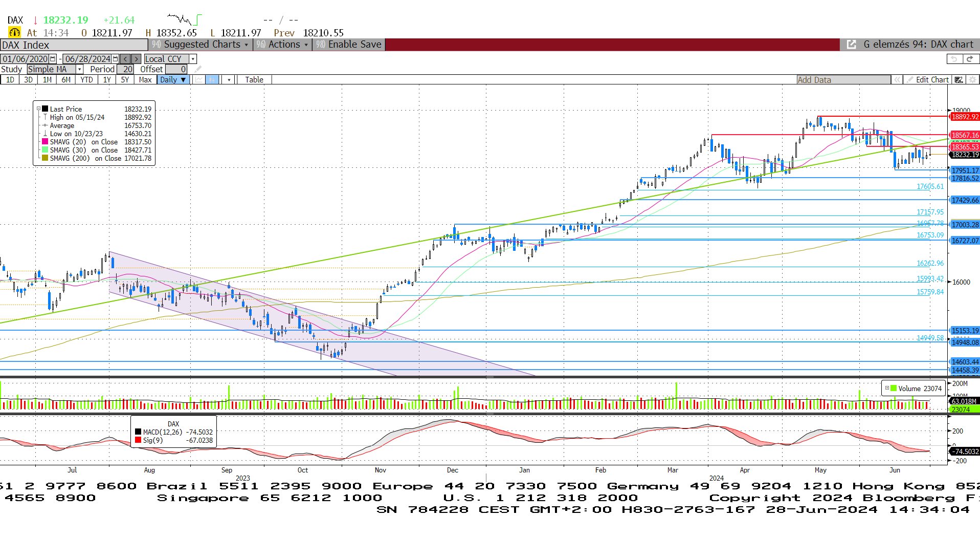The width and height of the screenshot is (980, 538).
Task: Click the High on 05/15/24 legend row
Action: click(97, 117)
